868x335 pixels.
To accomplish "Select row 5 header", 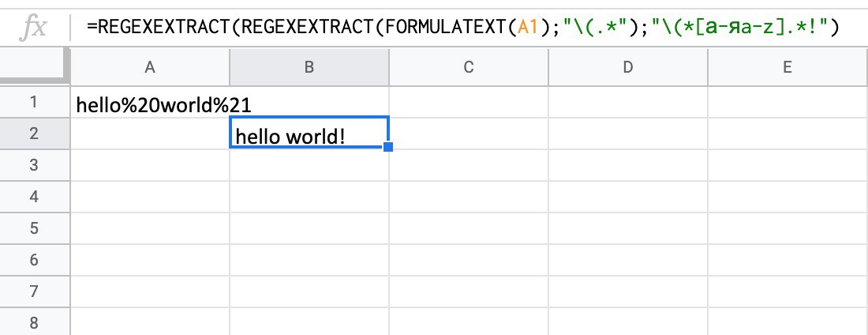I will click(34, 228).
